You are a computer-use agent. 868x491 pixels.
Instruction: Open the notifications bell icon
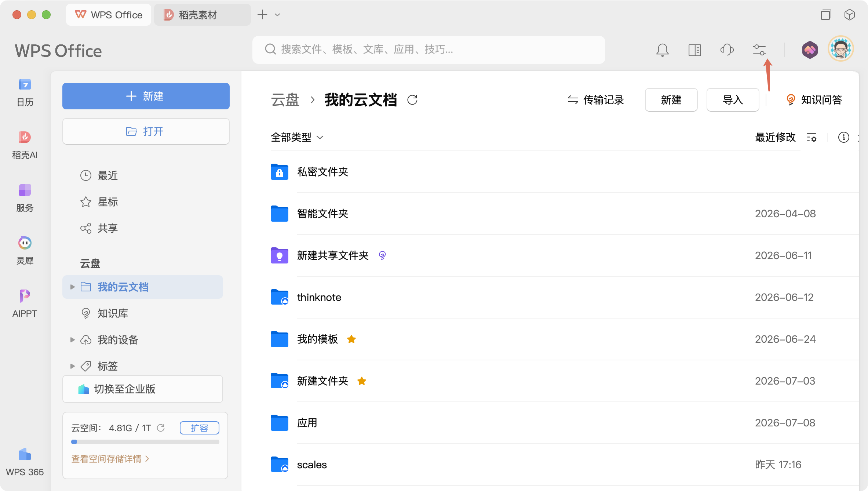662,50
